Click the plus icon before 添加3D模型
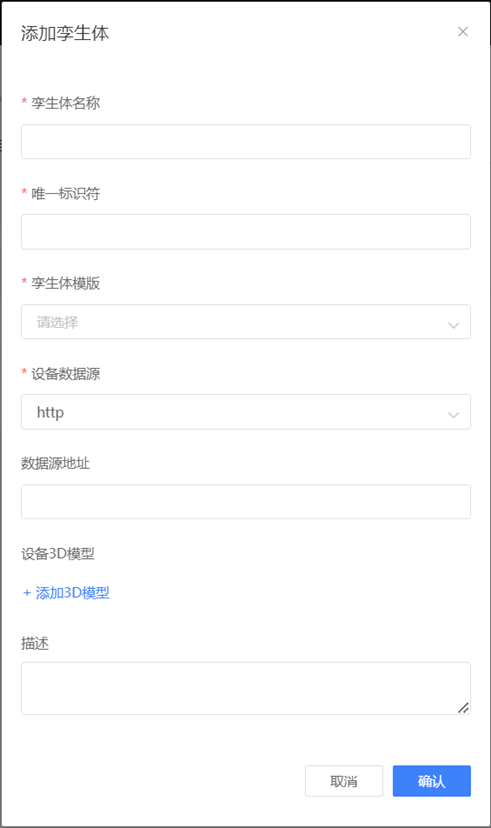The width and height of the screenshot is (491, 828). coord(27,593)
